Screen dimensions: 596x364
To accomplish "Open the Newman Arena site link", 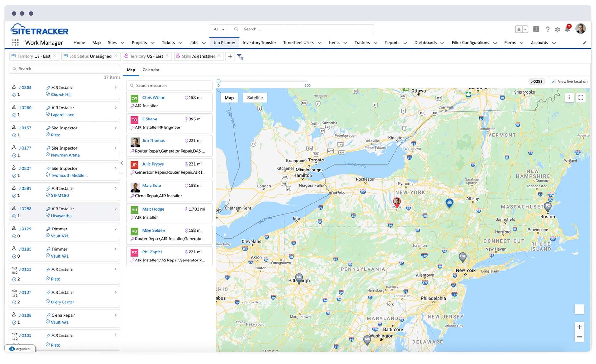I will [65, 155].
